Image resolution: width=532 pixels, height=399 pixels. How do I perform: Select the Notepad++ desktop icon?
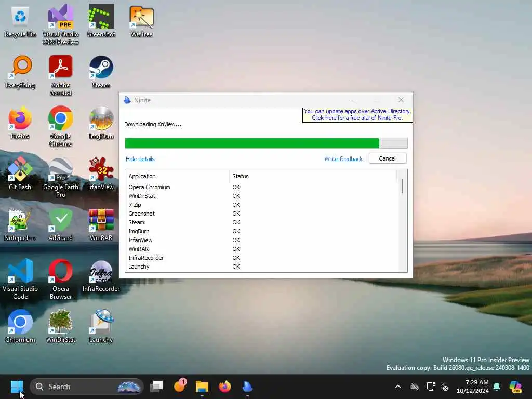(20, 224)
